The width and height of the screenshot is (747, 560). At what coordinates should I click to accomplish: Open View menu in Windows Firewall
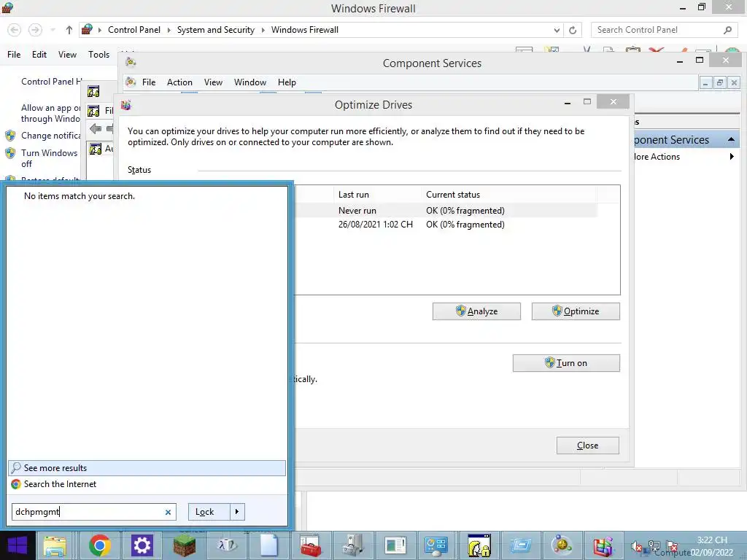pyautogui.click(x=67, y=55)
